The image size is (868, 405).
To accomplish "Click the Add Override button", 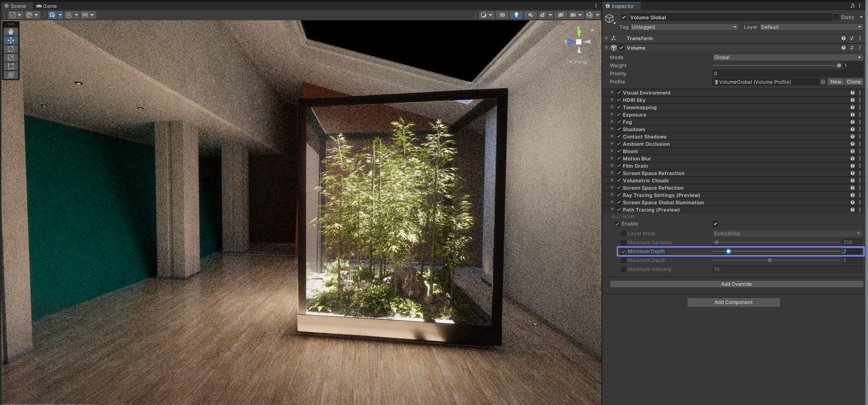I will (736, 284).
